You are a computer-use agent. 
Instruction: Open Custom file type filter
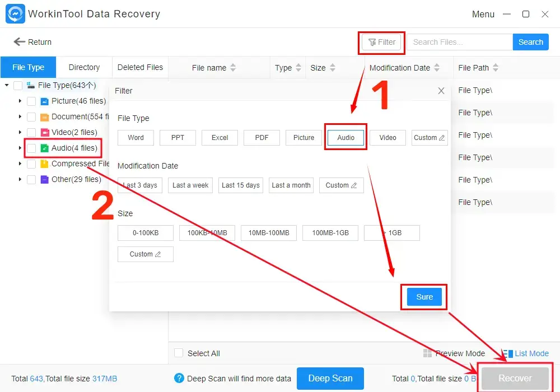[430, 138]
